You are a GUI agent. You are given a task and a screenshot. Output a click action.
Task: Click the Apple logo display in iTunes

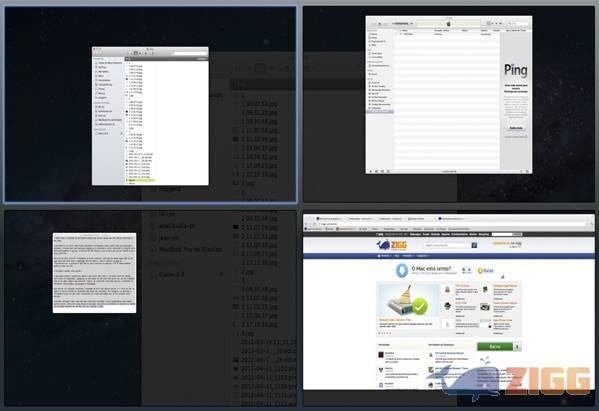click(x=448, y=24)
